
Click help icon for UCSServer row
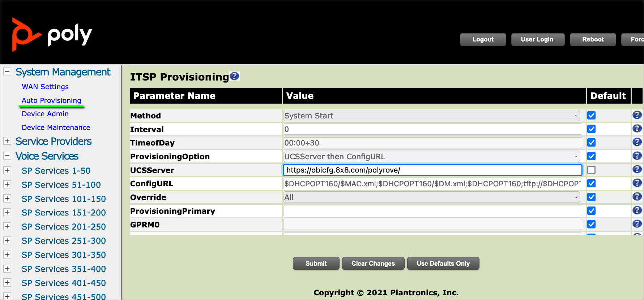(637, 169)
